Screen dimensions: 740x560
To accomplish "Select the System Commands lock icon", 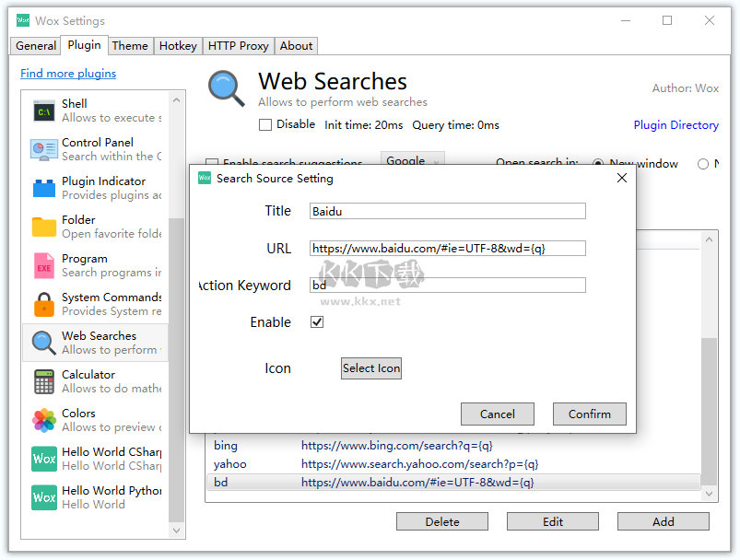I will tap(44, 304).
